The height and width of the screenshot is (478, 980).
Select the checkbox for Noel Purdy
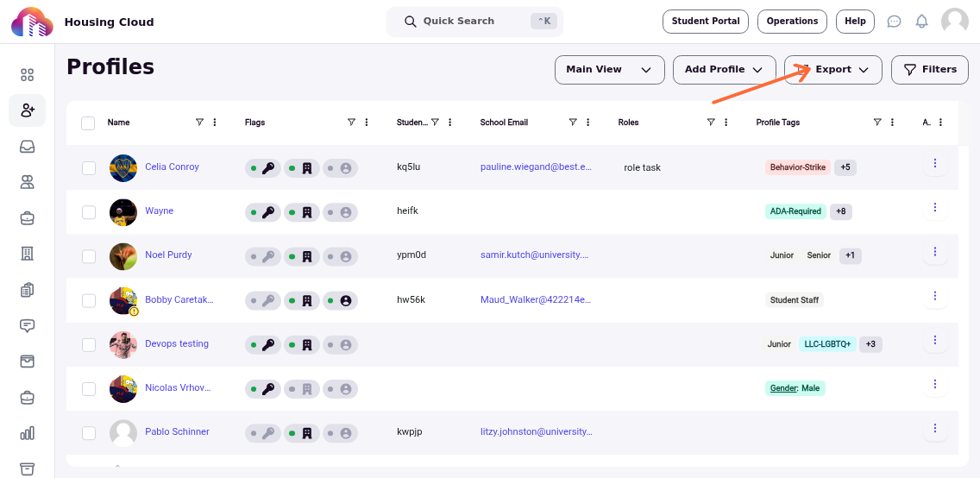tap(89, 256)
